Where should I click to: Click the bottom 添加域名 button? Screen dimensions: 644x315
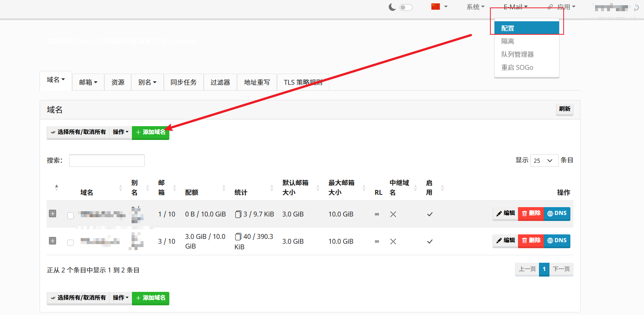click(151, 298)
